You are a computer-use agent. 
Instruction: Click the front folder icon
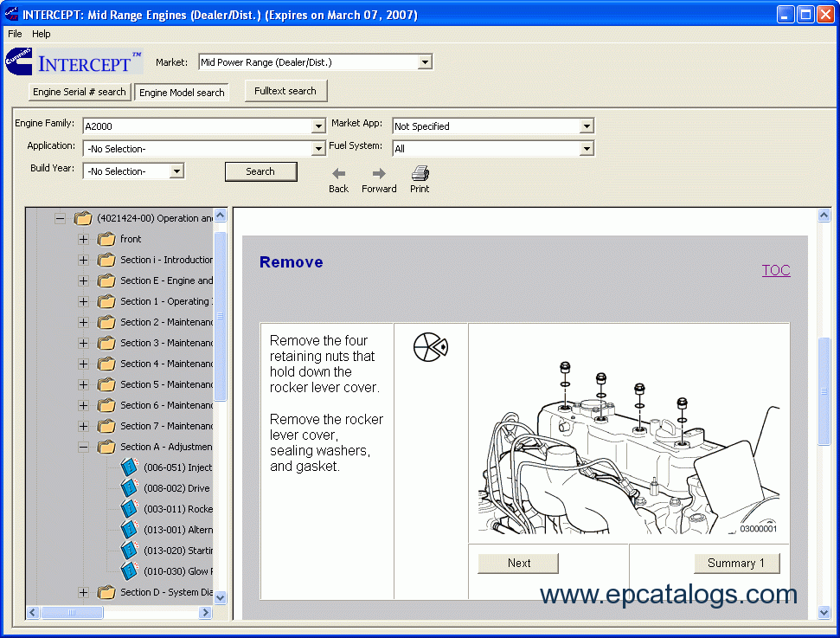click(106, 239)
